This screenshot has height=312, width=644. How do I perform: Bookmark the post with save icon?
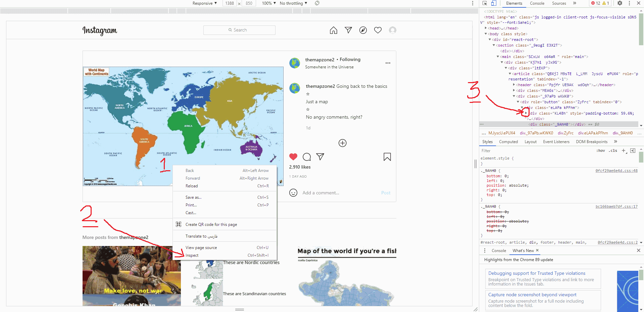point(387,157)
